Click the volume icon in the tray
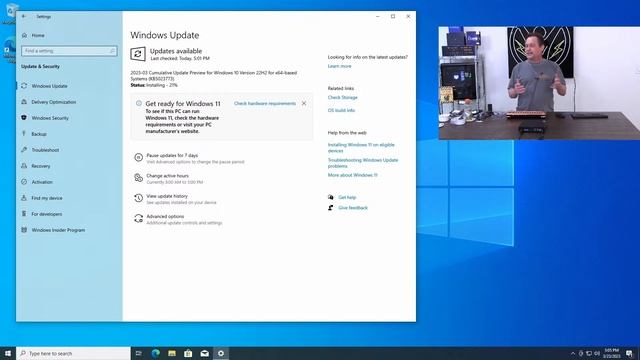The width and height of the screenshot is (640, 360). 597,353
